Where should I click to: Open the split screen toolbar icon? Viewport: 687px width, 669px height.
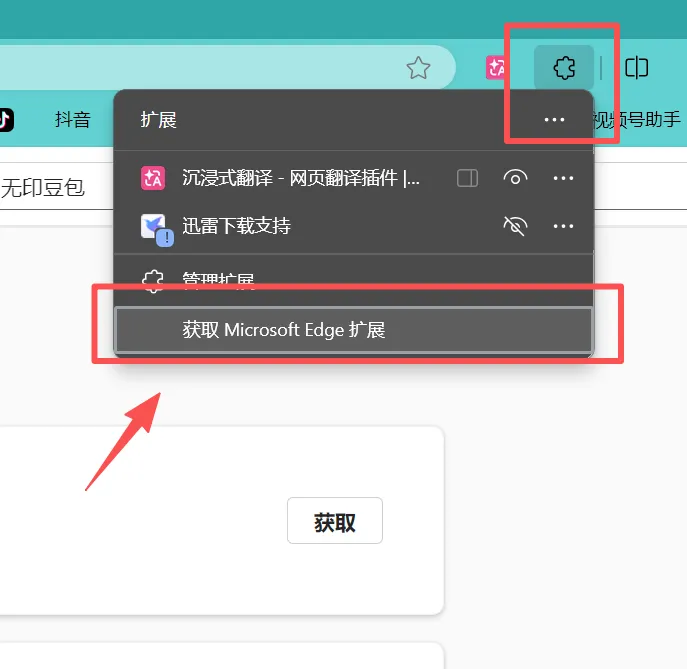[x=636, y=68]
